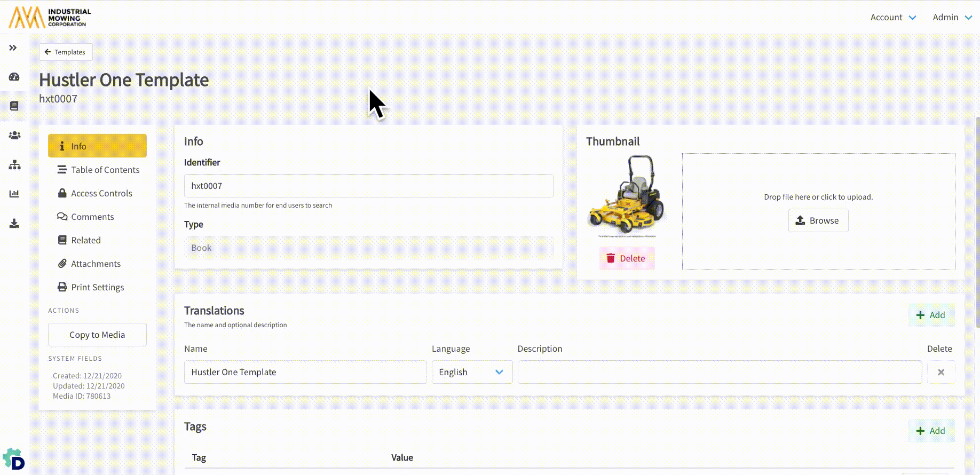Click the Browse upload button
The image size is (980, 475).
click(x=818, y=220)
